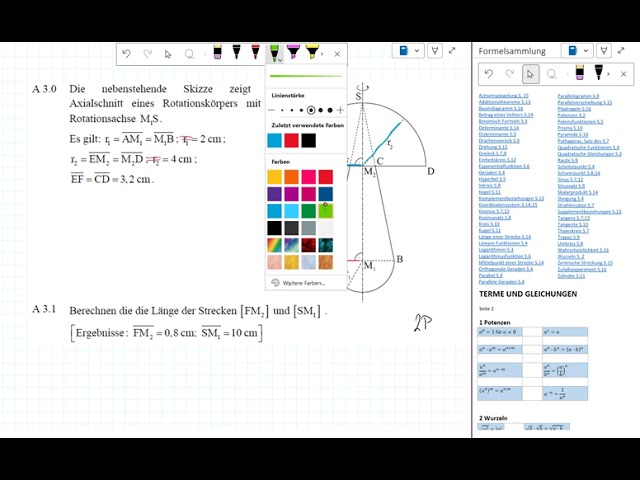Select the black pen in Formelsammlung toolbar

pos(598,73)
